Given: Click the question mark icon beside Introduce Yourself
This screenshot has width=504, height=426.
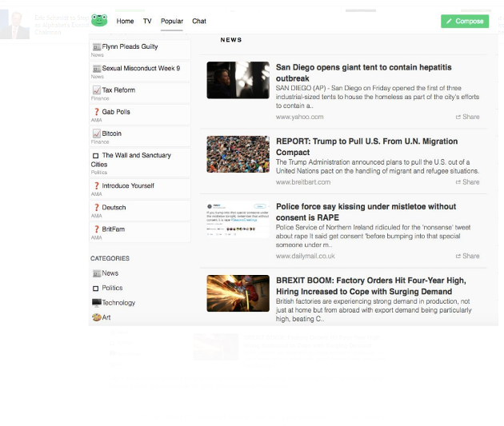Looking at the screenshot, I should 97,186.
